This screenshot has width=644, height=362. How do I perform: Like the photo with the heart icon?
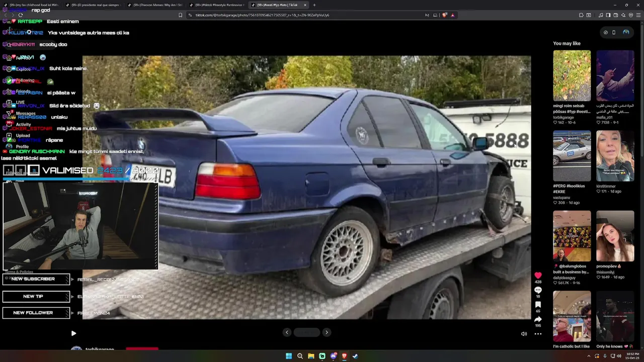pos(538,275)
